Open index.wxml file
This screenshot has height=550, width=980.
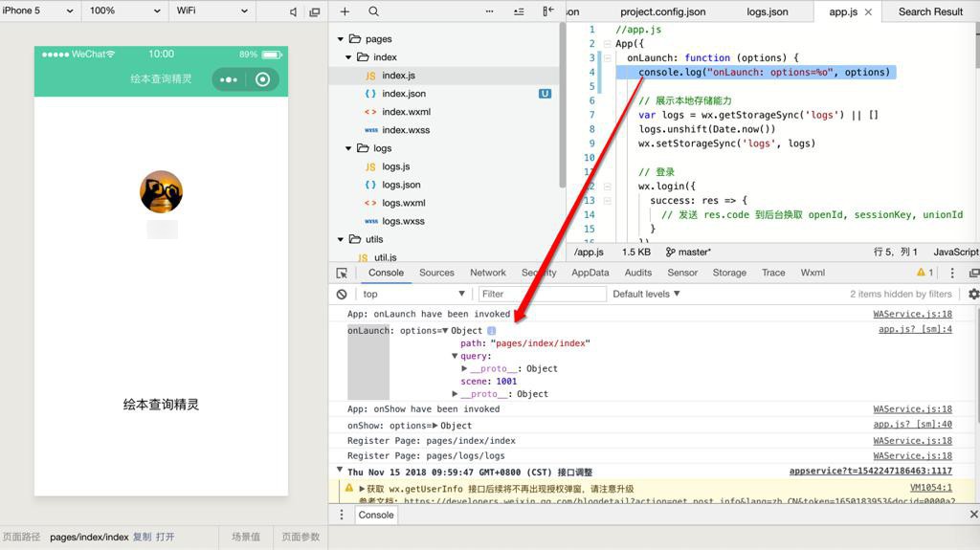pyautogui.click(x=406, y=111)
